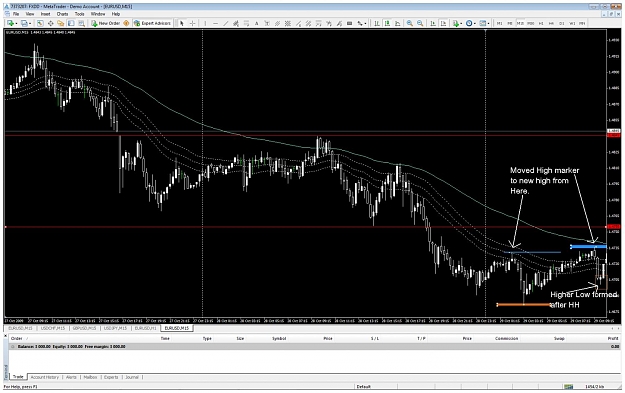The image size is (625, 393).
Task: Select the Crosshair tool
Action: point(193,24)
